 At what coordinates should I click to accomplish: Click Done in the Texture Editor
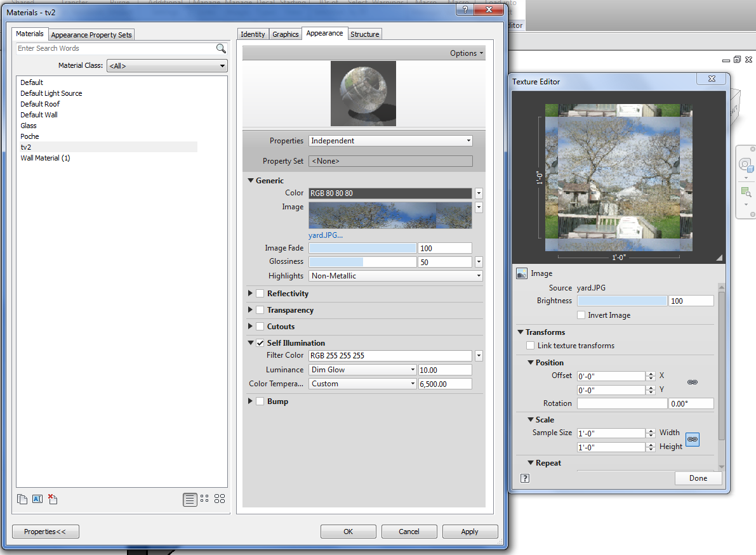698,478
